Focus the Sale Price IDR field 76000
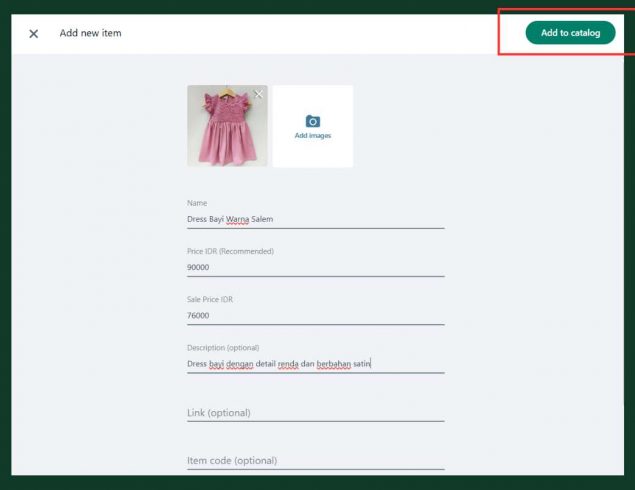635x490 pixels. click(x=315, y=316)
